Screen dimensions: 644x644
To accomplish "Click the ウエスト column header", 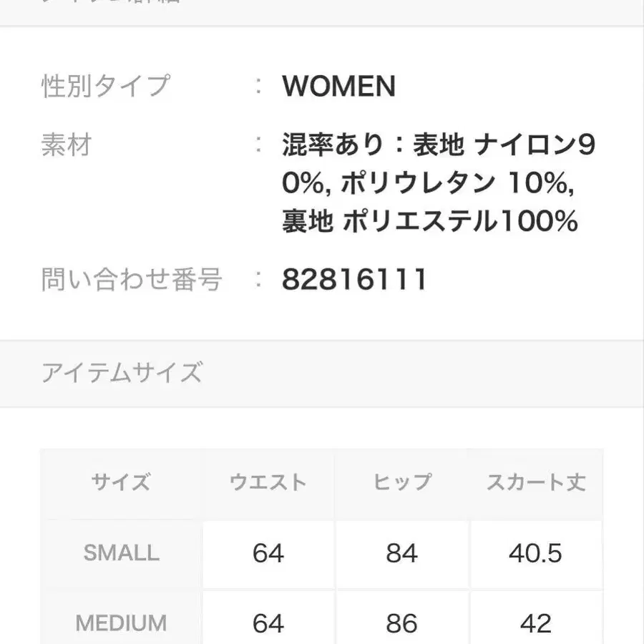I will pyautogui.click(x=268, y=483).
